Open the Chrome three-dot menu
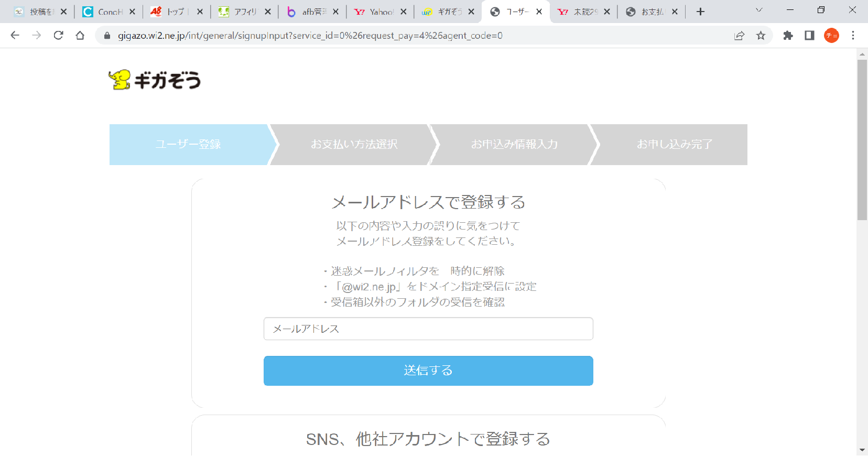 [x=853, y=35]
